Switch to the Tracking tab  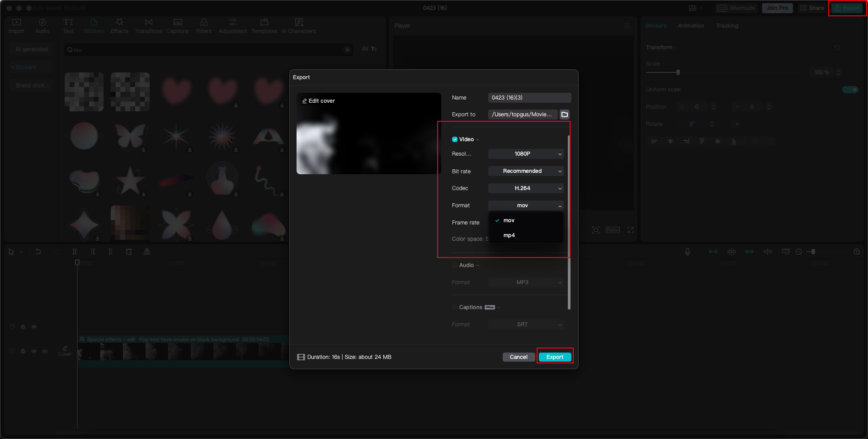coord(726,26)
